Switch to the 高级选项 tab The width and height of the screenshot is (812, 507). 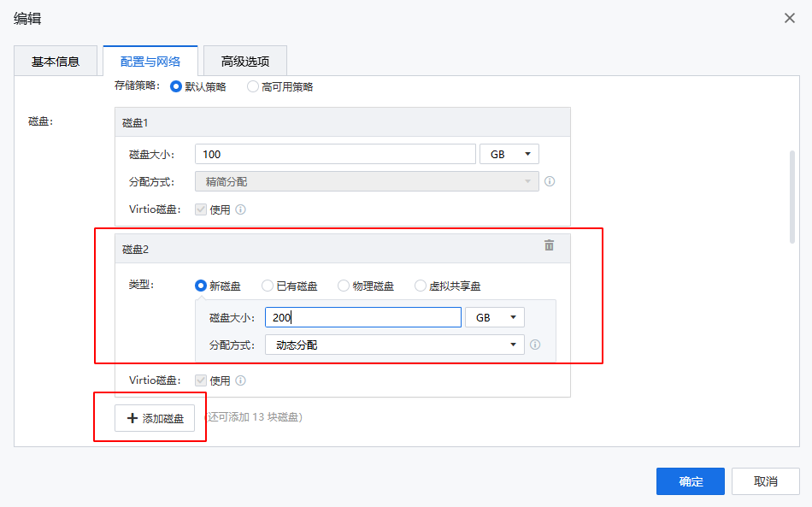pyautogui.click(x=245, y=61)
